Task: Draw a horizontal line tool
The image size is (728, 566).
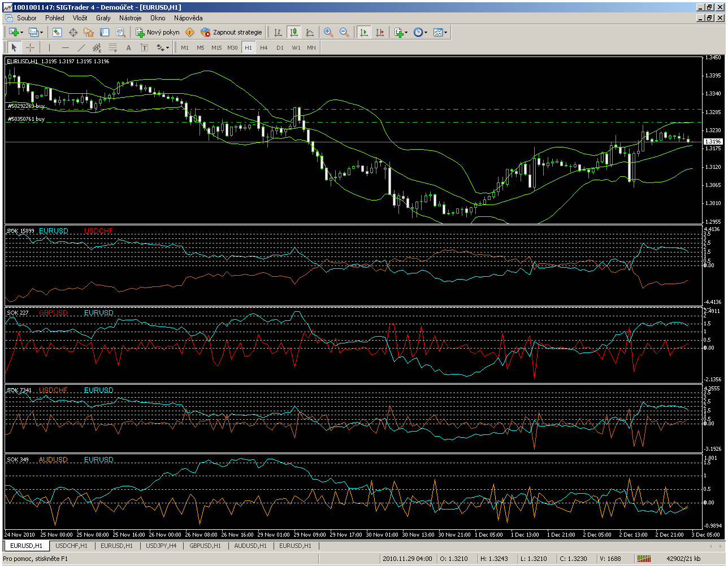Action: click(x=65, y=48)
